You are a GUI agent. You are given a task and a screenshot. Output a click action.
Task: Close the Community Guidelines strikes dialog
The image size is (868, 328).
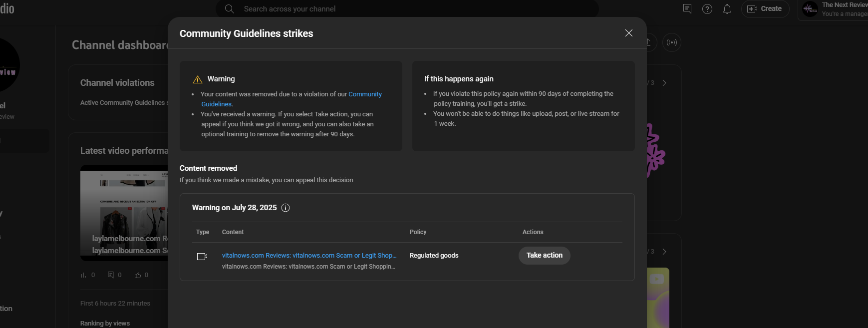click(x=629, y=33)
